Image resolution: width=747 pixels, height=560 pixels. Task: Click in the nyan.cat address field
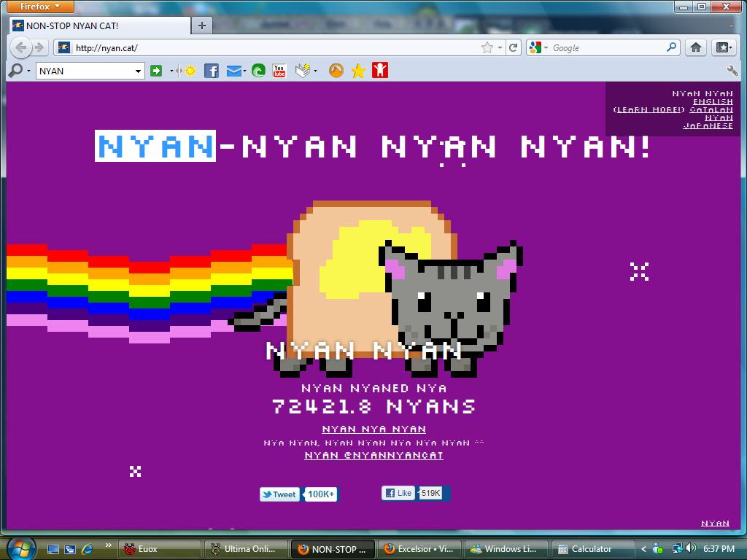coord(276,47)
